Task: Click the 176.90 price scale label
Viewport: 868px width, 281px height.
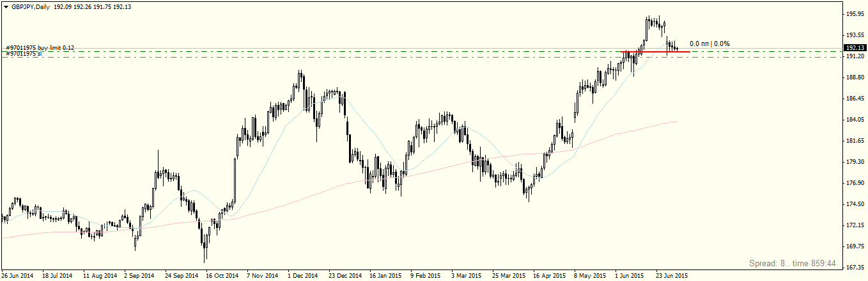Action: 855,183
